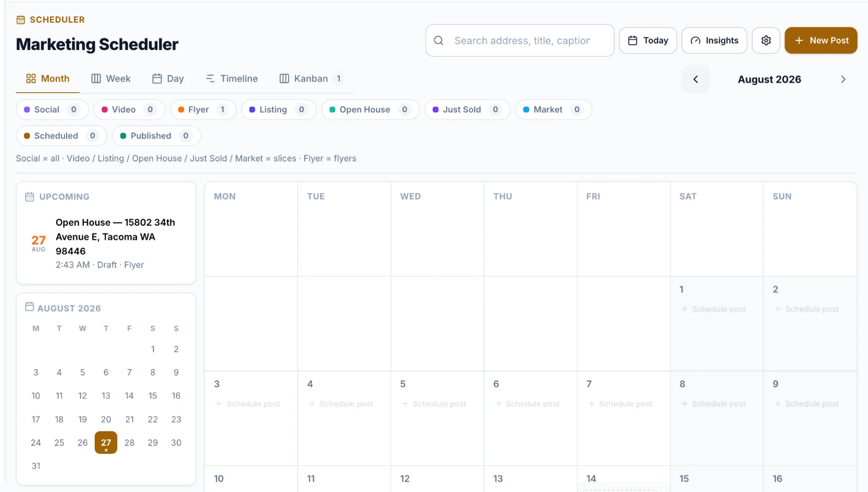Image resolution: width=868 pixels, height=492 pixels.
Task: Click Schedule post on day 2
Action: 806,309
